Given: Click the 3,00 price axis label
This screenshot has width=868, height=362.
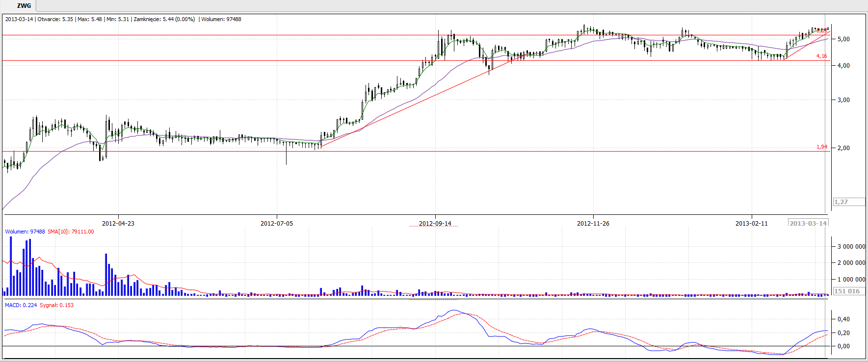Looking at the screenshot, I should (x=843, y=100).
